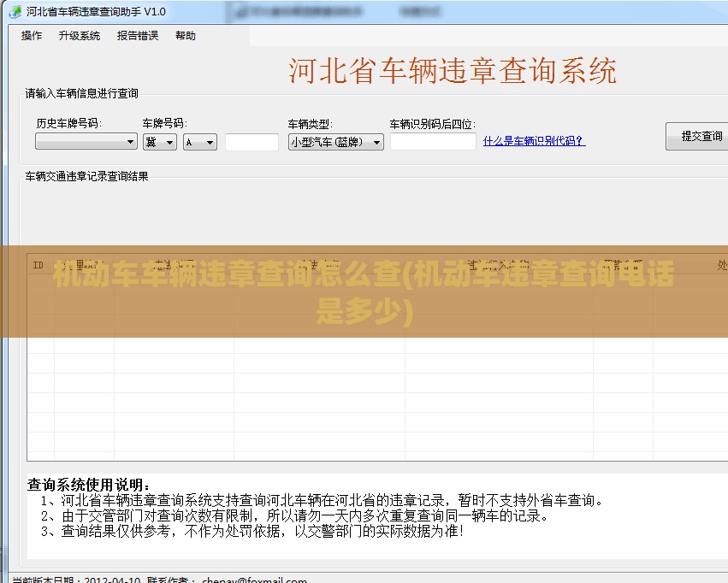Viewport: 728px width, 583px height.
Task: Open the 什么是车辆识别代码? link
Action: (534, 141)
